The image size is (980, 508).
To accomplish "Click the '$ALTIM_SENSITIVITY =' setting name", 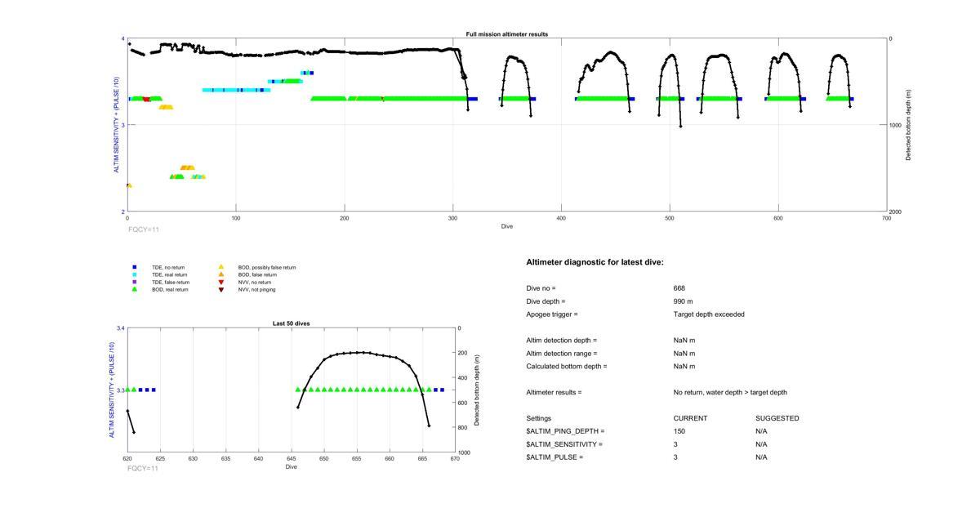I will [565, 444].
